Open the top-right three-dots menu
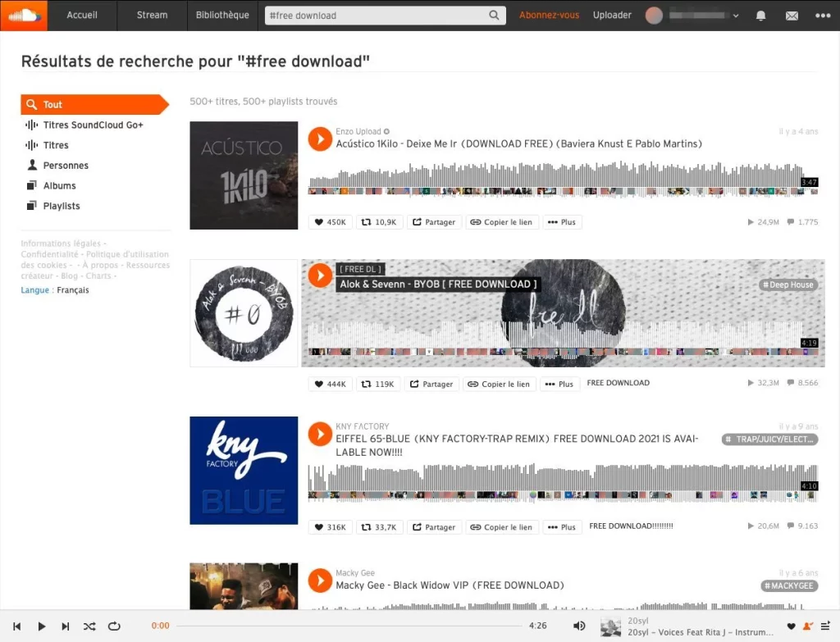The height and width of the screenshot is (642, 840). click(822, 16)
